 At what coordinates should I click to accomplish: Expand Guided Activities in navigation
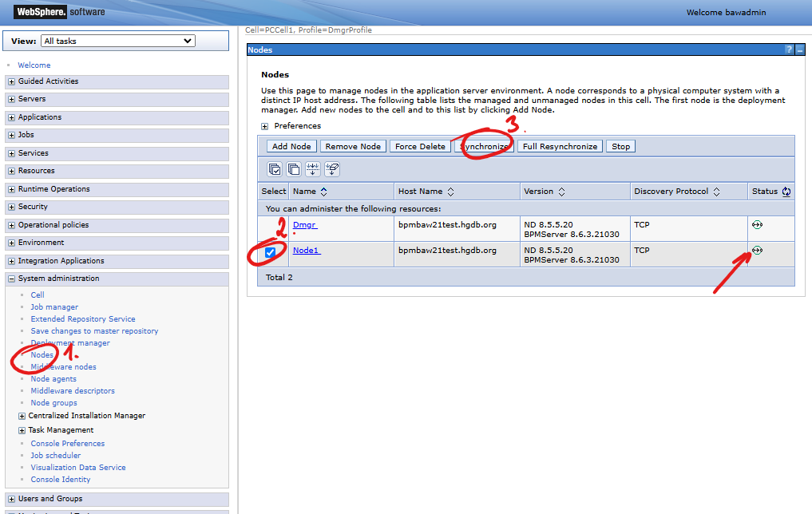[x=11, y=81]
